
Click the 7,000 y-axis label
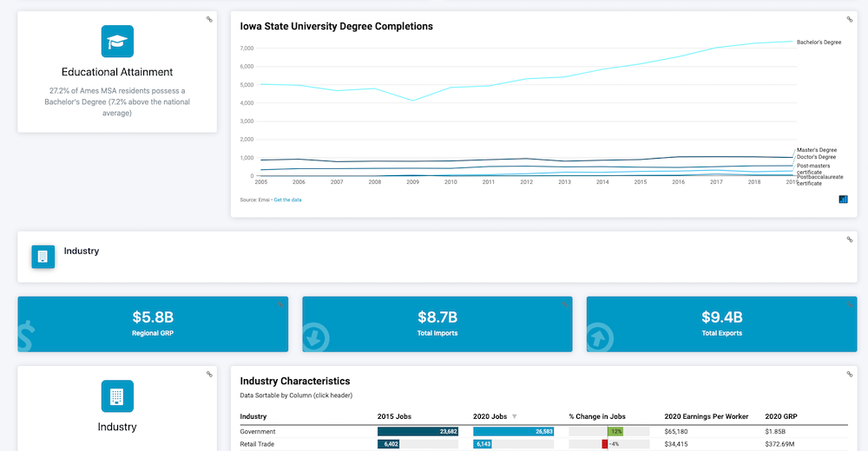(x=247, y=49)
